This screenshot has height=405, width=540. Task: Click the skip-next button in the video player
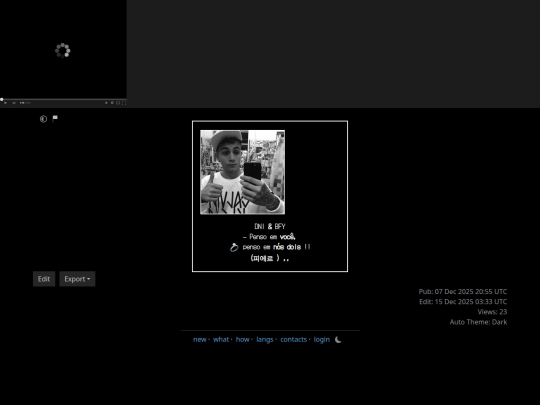[14, 103]
